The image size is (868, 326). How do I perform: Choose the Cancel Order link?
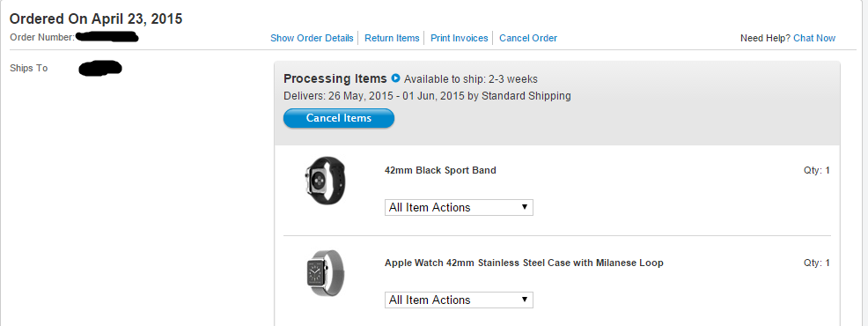(x=528, y=38)
